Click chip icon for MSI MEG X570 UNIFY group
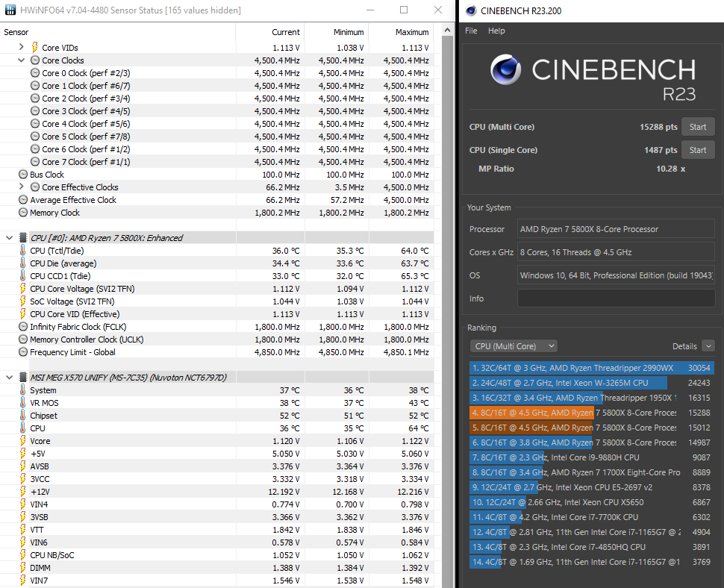 click(22, 377)
